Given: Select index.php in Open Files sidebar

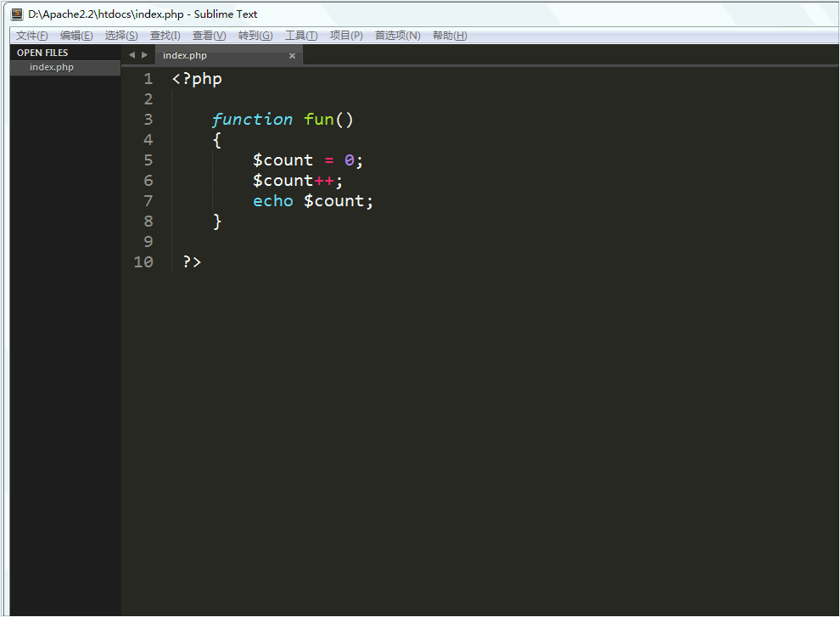Looking at the screenshot, I should coord(64,68).
